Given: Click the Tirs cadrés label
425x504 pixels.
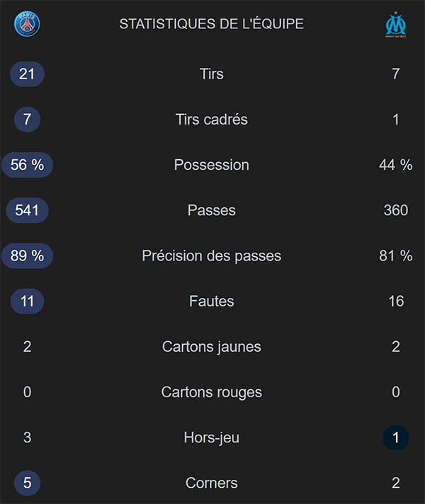Looking at the screenshot, I should (x=211, y=119).
